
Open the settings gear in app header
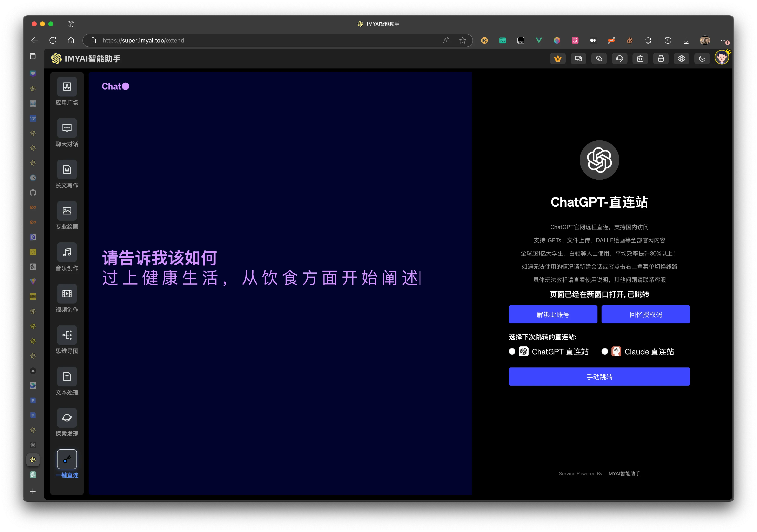coord(682,59)
